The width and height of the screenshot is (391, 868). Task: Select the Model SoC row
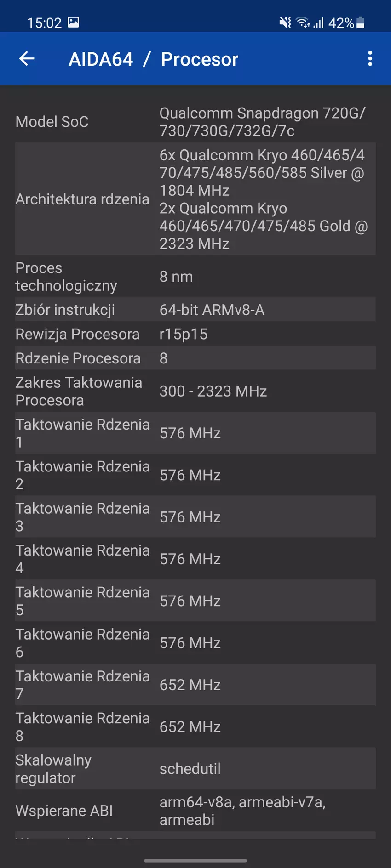[x=195, y=122]
